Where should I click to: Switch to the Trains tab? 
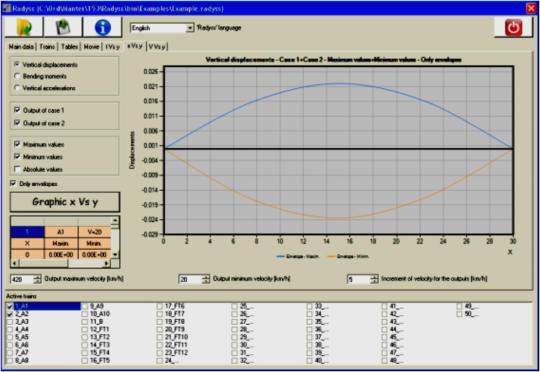47,46
